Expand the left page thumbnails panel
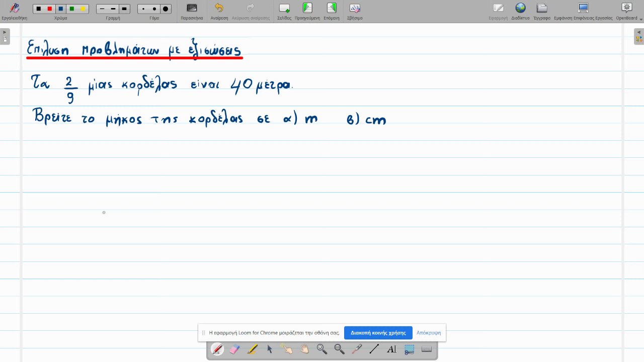644x362 pixels. coord(5,36)
